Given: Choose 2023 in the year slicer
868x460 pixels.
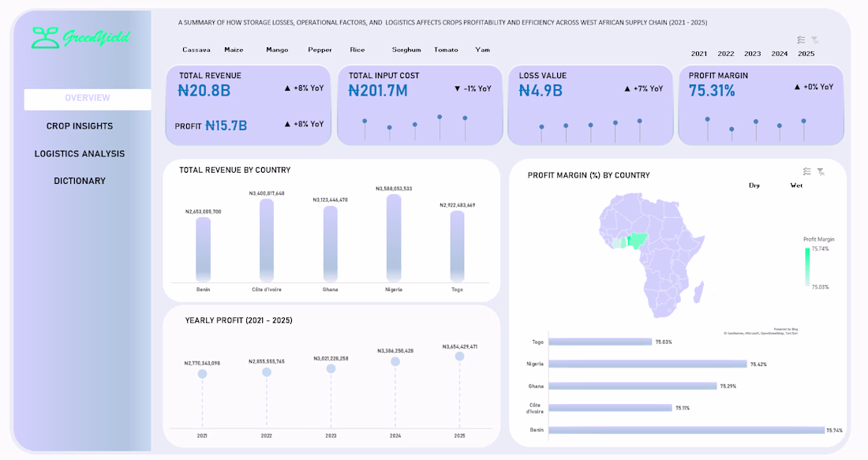Looking at the screenshot, I should (x=752, y=54).
